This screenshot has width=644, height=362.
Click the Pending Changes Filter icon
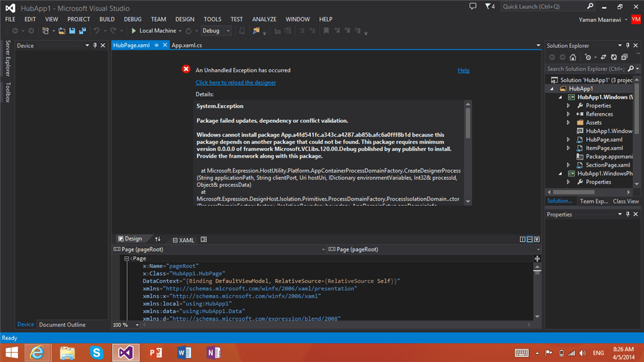[x=588, y=57]
